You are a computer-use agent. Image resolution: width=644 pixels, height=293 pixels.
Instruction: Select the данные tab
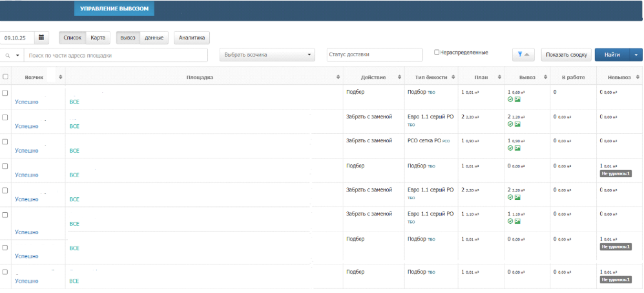[x=154, y=38]
